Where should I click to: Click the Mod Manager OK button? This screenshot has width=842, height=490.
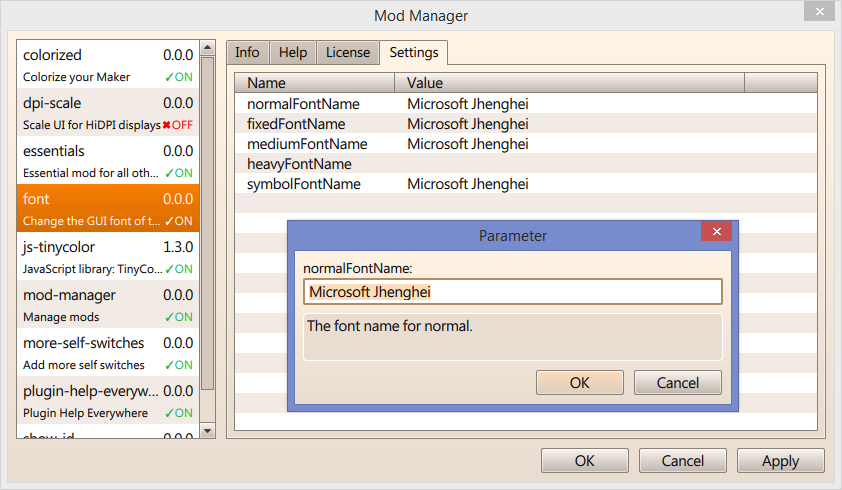pyautogui.click(x=585, y=460)
